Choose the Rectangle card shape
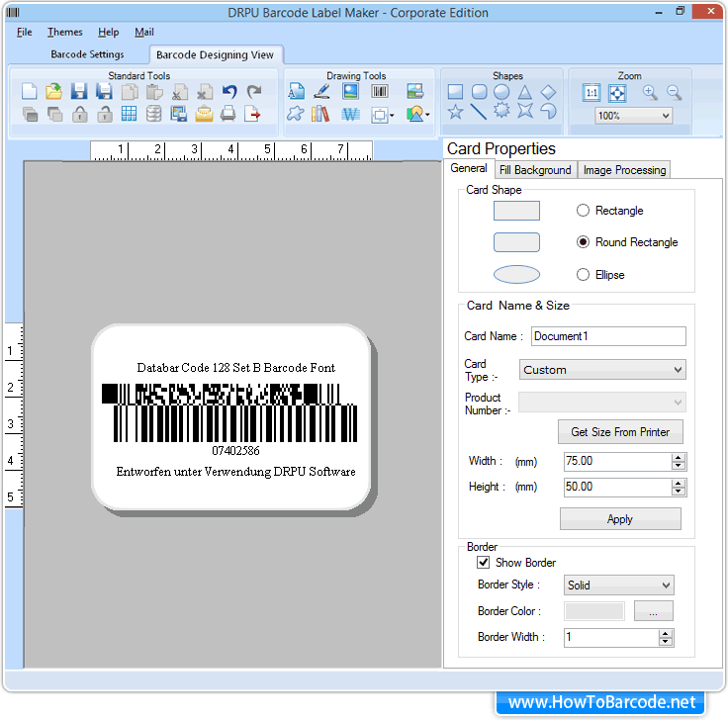Image resolution: width=728 pixels, height=720 pixels. 583,211
